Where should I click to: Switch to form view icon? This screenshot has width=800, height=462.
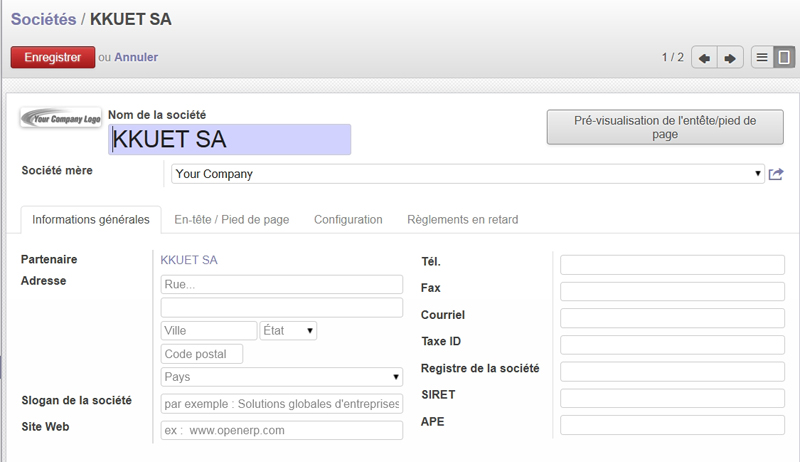point(784,57)
